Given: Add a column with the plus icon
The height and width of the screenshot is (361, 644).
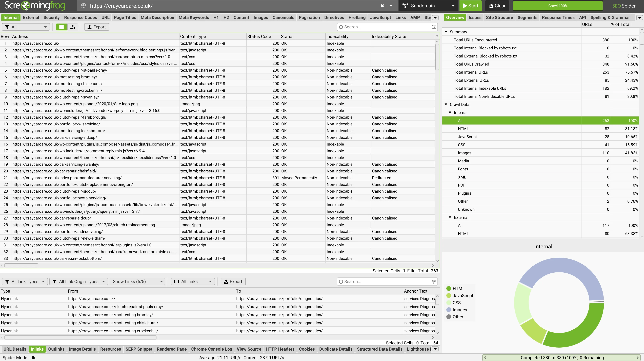Looking at the screenshot, I should click(x=437, y=36).
